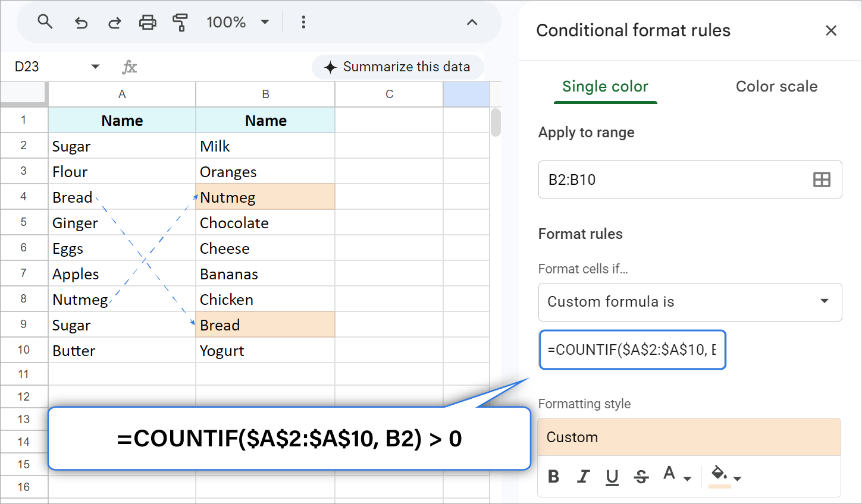Open the 'Custom formula is' condition dropdown
Image resolution: width=862 pixels, height=504 pixels.
690,302
